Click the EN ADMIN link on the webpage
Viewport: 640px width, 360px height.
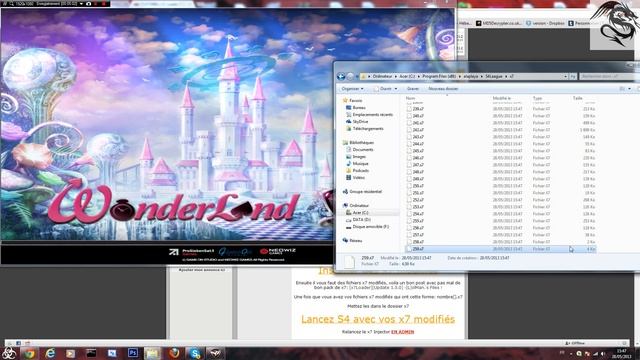[x=402, y=332]
